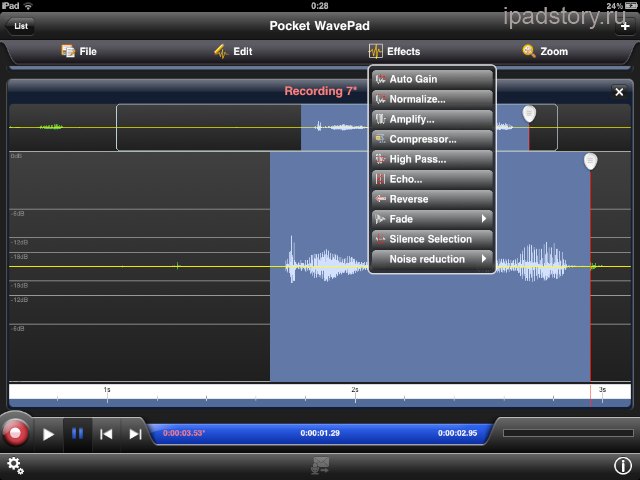Go back to the List

(20, 26)
